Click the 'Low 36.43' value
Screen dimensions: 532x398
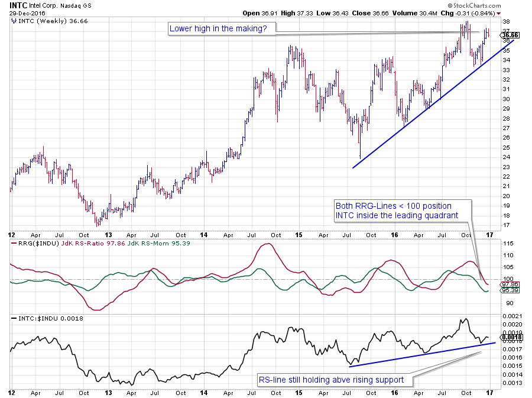[332, 13]
